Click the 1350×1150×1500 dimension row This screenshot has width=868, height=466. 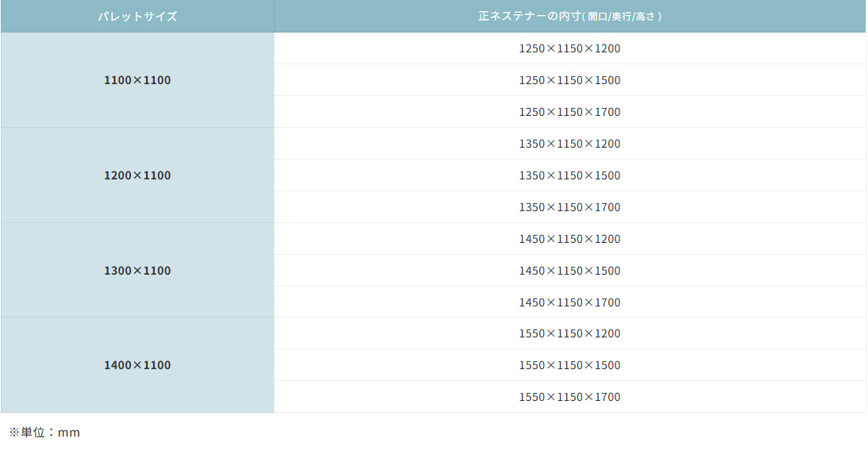click(569, 175)
